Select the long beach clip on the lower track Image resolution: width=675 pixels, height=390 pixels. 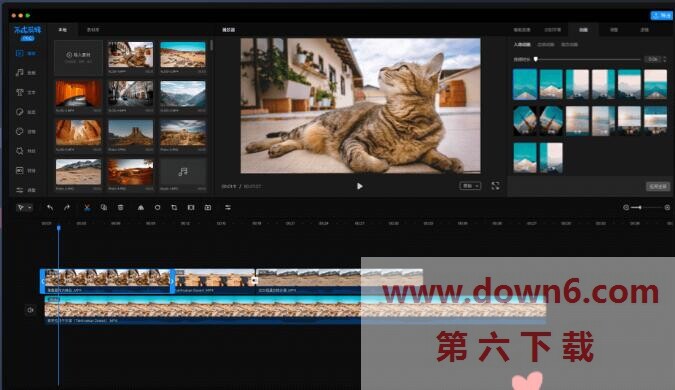(x=295, y=310)
